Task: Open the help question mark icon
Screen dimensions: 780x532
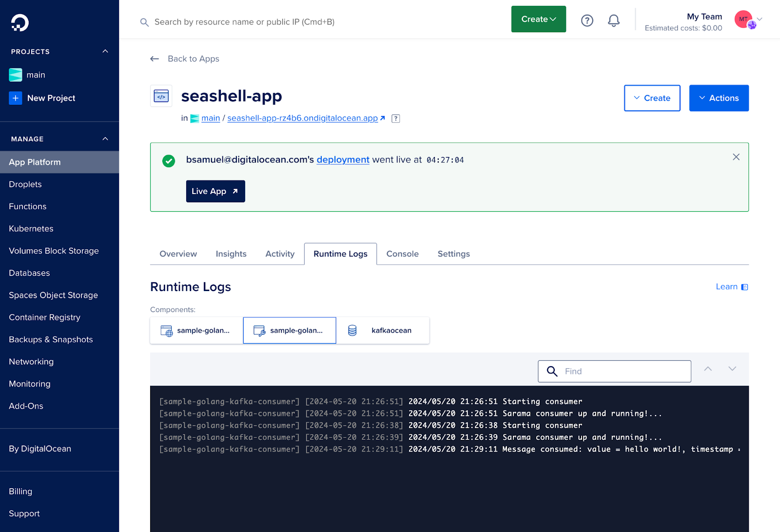Action: (587, 20)
